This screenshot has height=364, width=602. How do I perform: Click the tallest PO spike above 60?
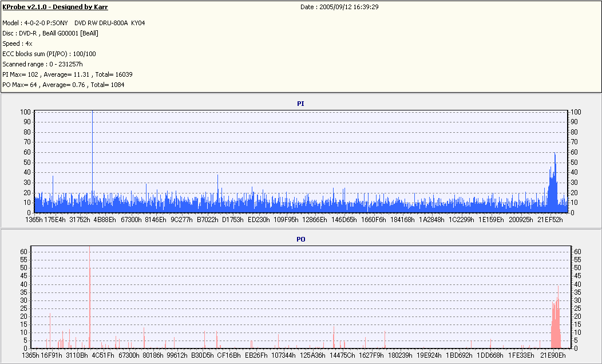coord(89,298)
